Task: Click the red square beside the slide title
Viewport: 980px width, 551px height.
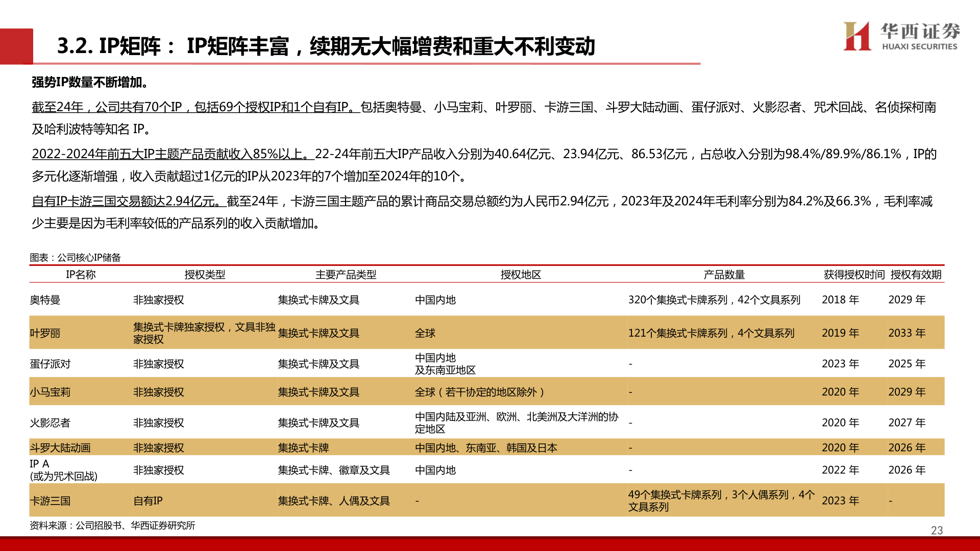Action: 16,46
